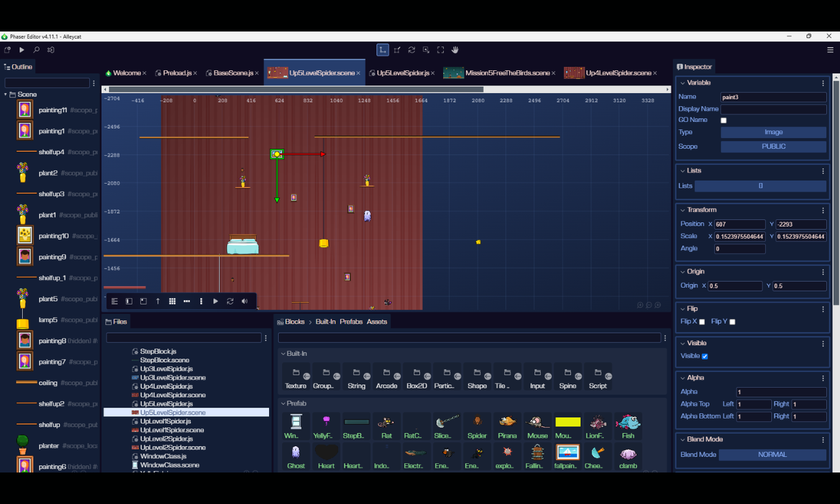
Task: Enable the Flip X checkbox
Action: (702, 322)
